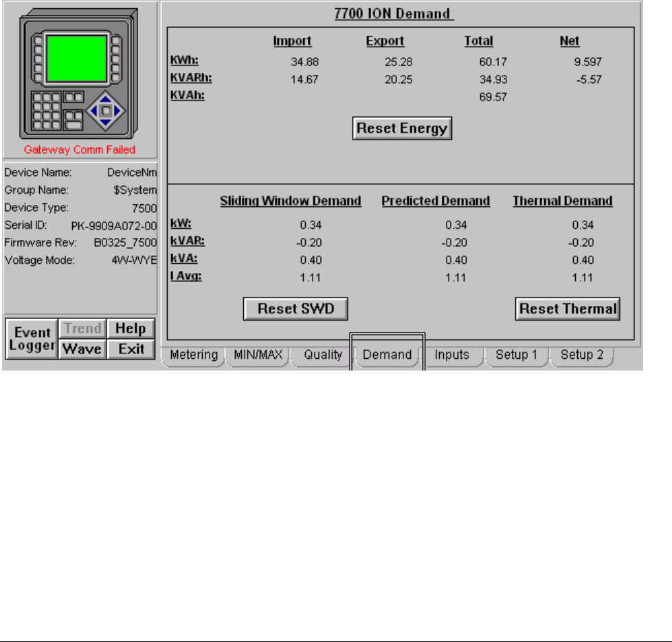
Task: Click the Net column header
Action: pyautogui.click(x=569, y=41)
